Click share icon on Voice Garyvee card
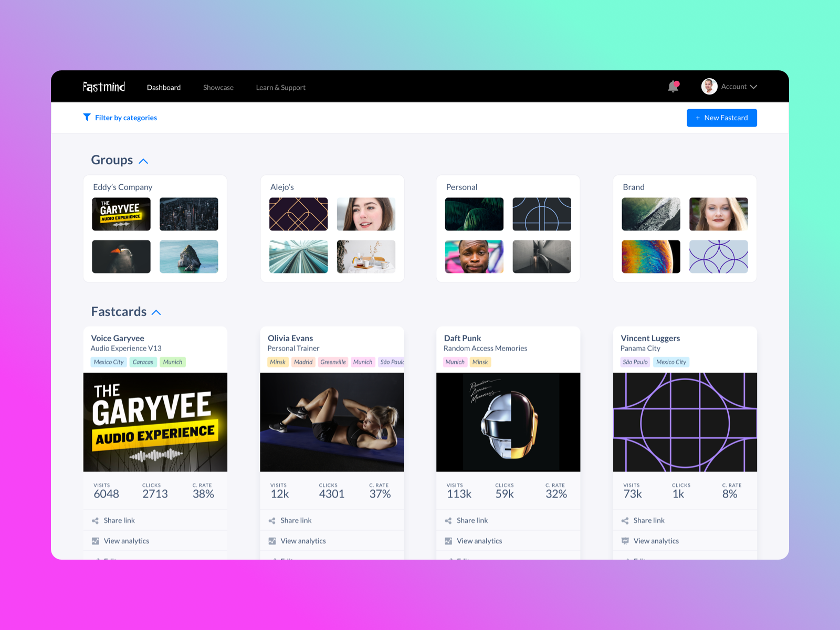This screenshot has height=630, width=840. (95, 521)
